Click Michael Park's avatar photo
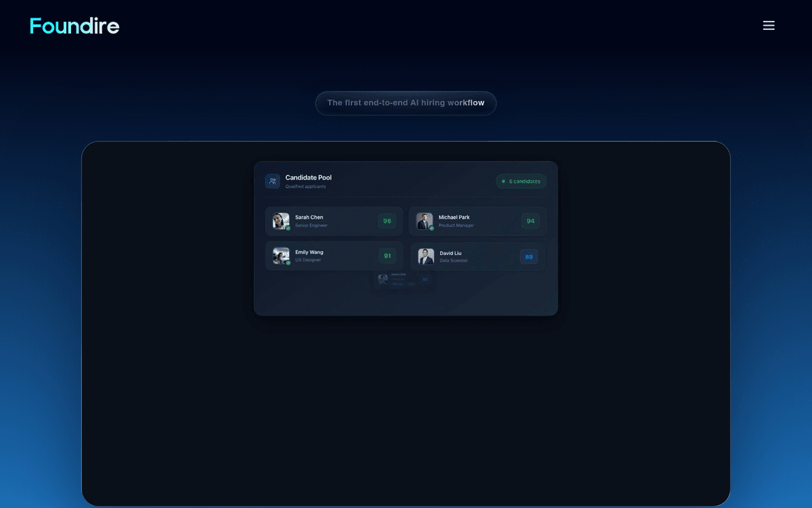The height and width of the screenshot is (508, 812). (x=424, y=221)
